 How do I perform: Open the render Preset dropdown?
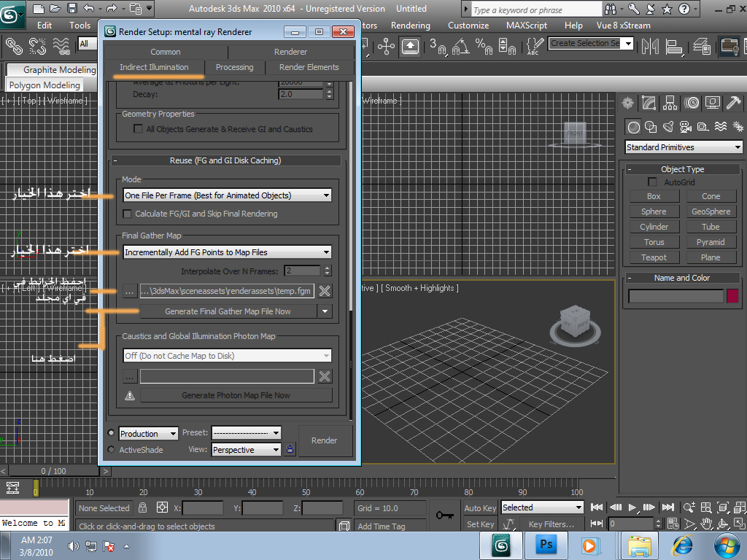pyautogui.click(x=246, y=433)
